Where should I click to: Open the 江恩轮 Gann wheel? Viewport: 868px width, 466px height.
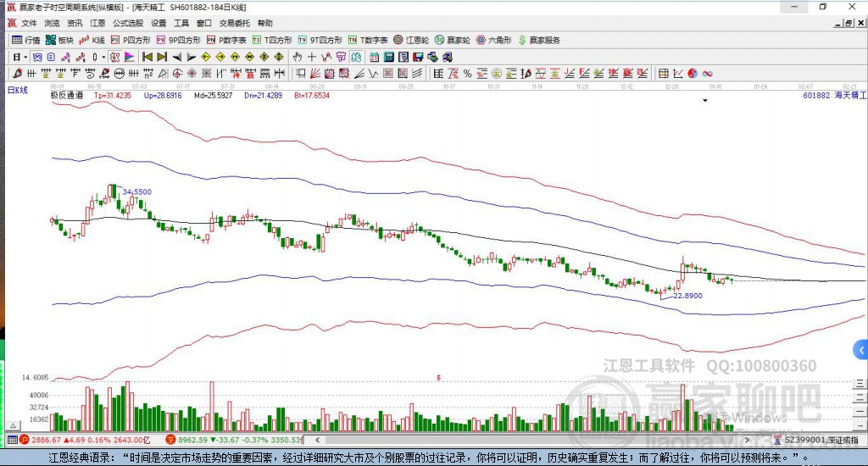[411, 40]
